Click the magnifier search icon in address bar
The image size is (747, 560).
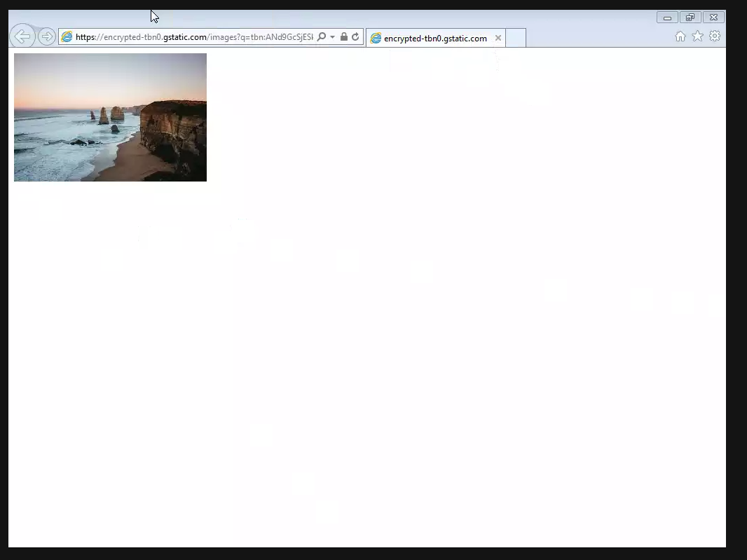tap(322, 36)
